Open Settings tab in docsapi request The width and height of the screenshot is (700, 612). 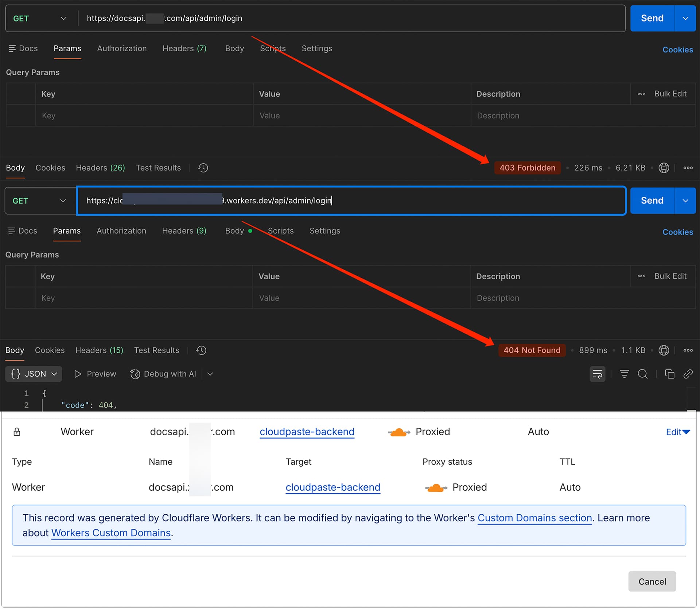tap(316, 48)
